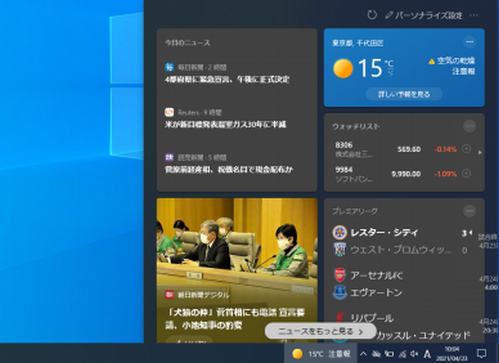Refresh the news feed with reload icon
The image size is (499, 363).
click(x=372, y=15)
